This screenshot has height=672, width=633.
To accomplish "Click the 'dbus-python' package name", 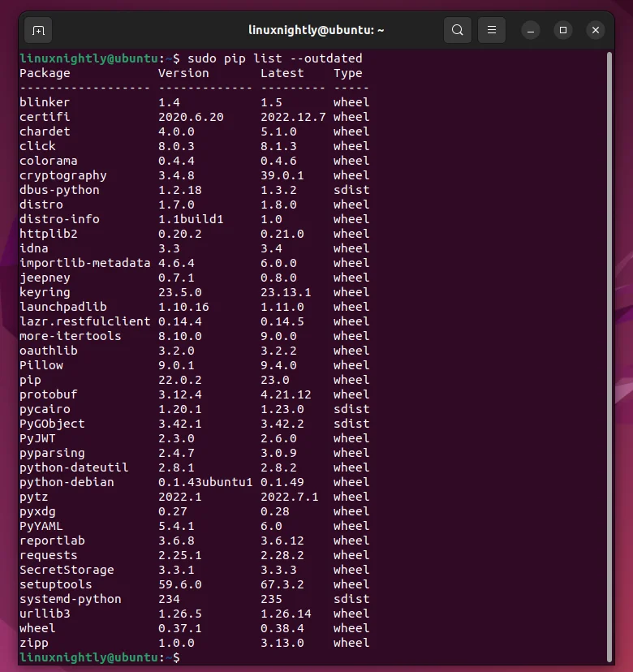I will click(59, 190).
